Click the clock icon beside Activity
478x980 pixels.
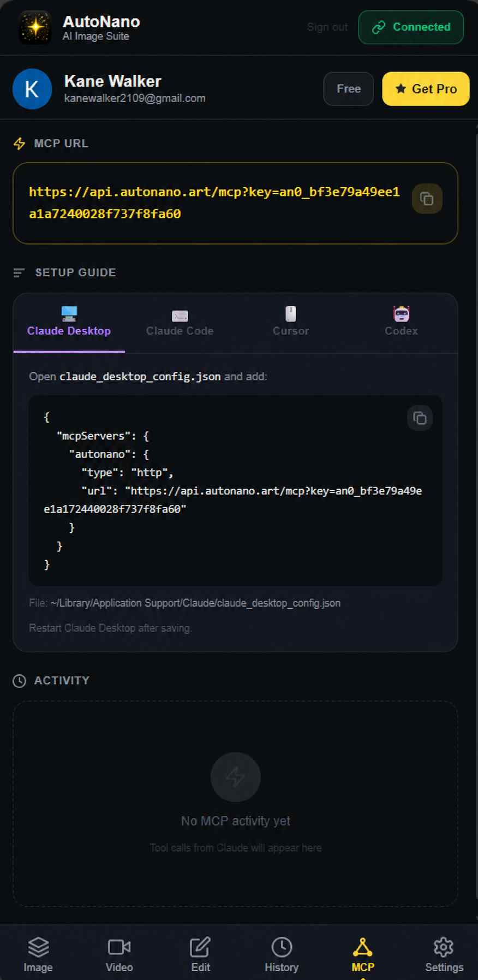click(20, 681)
